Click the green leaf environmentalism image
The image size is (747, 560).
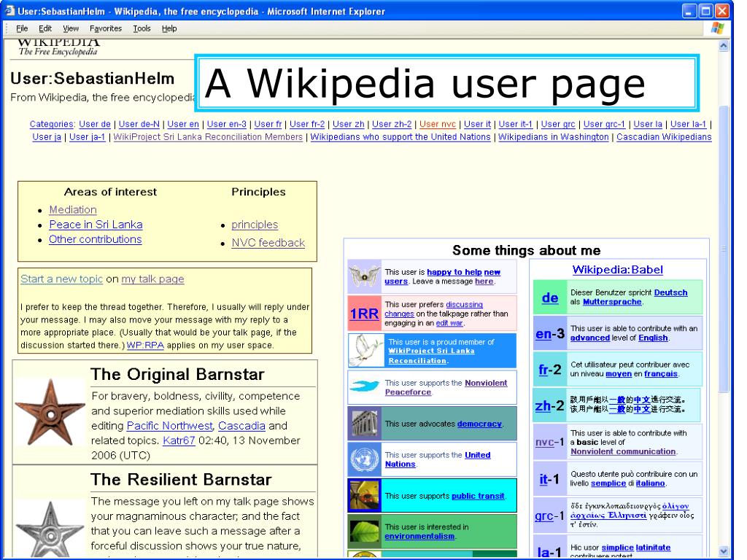[365, 532]
